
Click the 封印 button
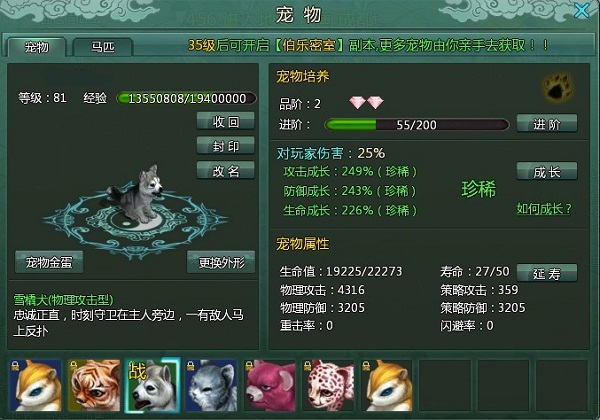tap(226, 146)
